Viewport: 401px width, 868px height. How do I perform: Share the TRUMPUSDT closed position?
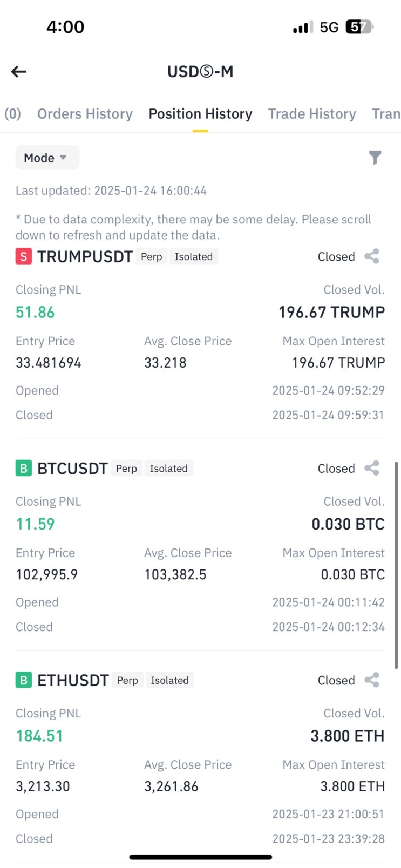point(372,256)
